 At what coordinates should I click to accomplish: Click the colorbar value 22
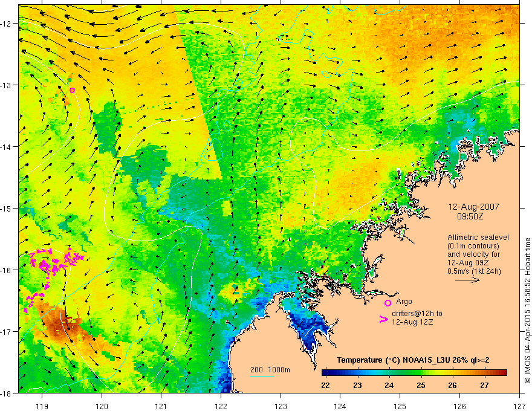(x=325, y=385)
